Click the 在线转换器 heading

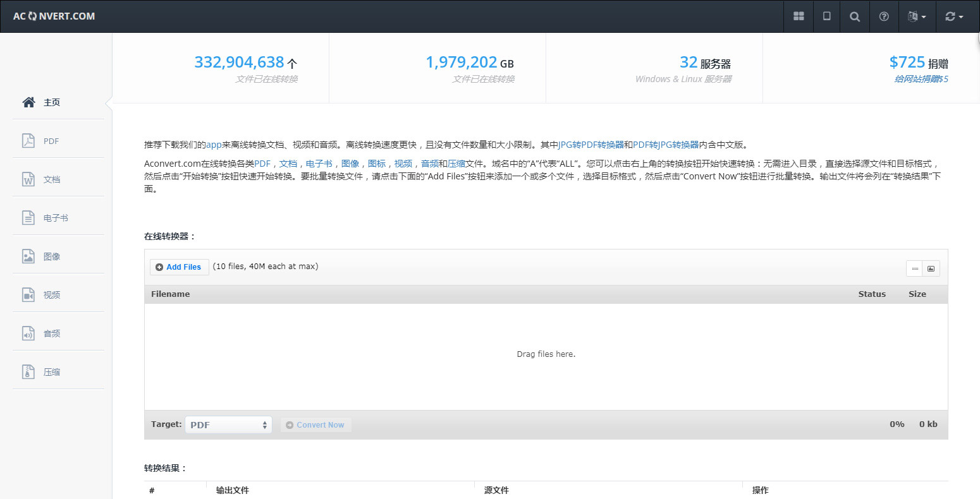170,236
